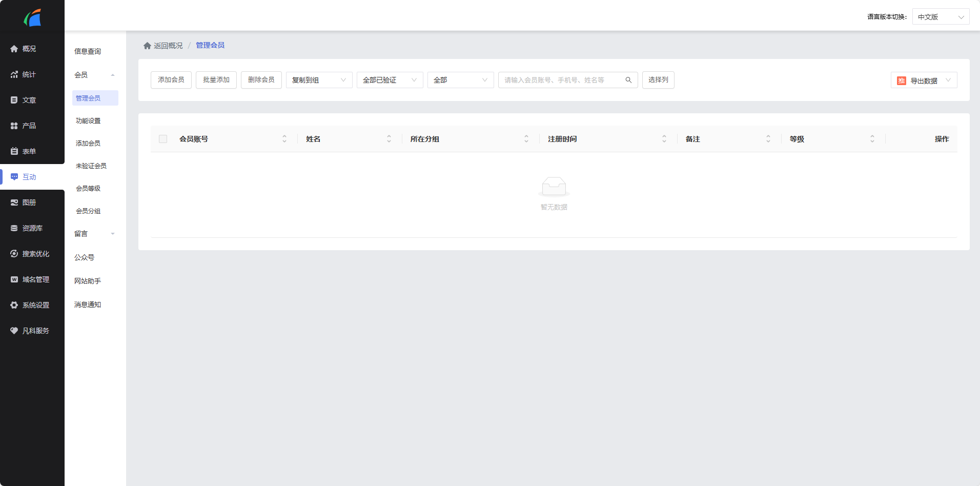
Task: Open the 导出数据 dropdown arrow
Action: pyautogui.click(x=948, y=80)
